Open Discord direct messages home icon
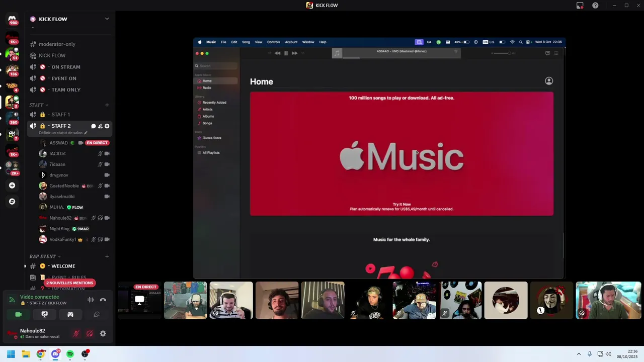The image size is (644, 362). tap(12, 19)
